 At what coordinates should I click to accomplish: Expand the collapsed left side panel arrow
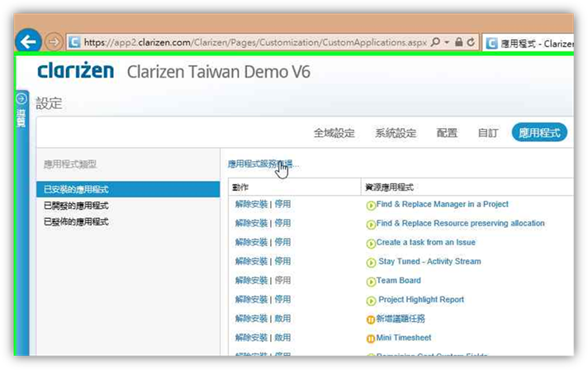click(x=21, y=98)
